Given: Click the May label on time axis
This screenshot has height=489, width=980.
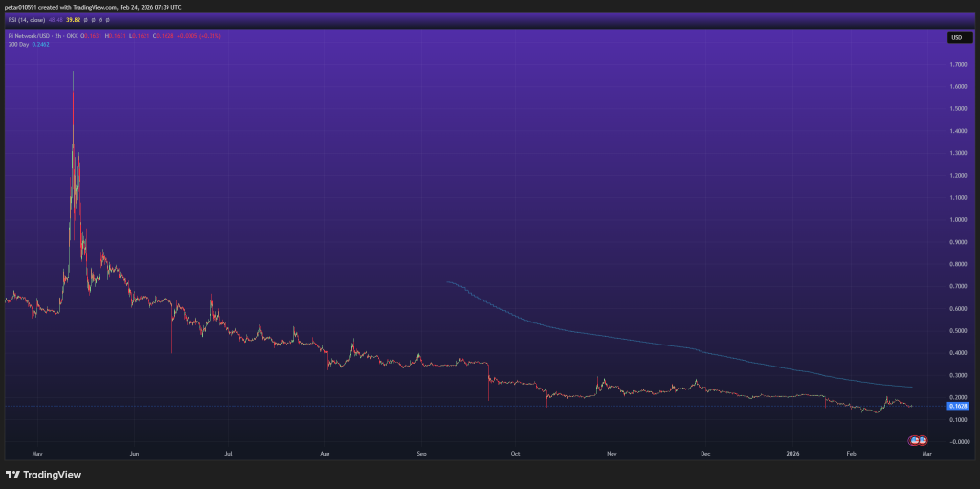Looking at the screenshot, I should tap(37, 452).
